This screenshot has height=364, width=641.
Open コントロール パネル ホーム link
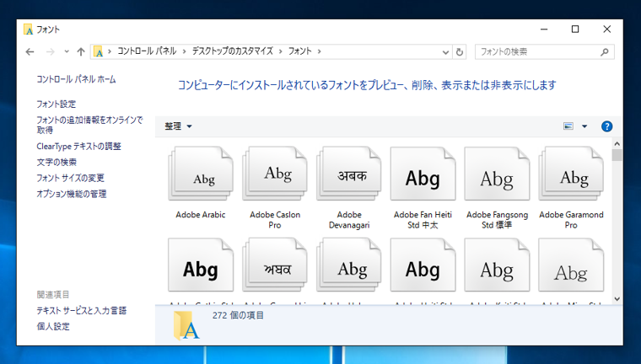[76, 79]
